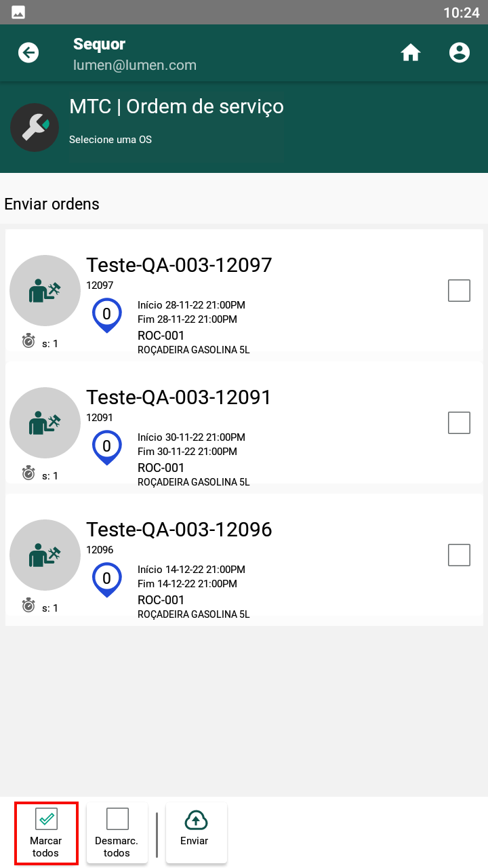The width and height of the screenshot is (488, 868).
Task: Tick the checkbox for Teste-QA-003-12096
Action: [460, 555]
